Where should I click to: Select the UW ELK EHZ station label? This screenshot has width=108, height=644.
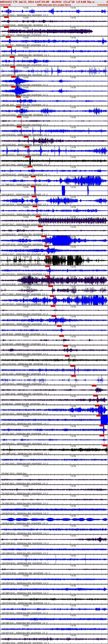click(25, 255)
